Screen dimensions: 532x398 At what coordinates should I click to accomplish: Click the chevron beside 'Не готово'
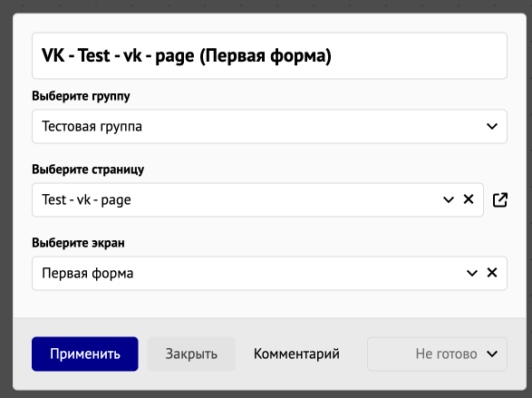(x=492, y=354)
